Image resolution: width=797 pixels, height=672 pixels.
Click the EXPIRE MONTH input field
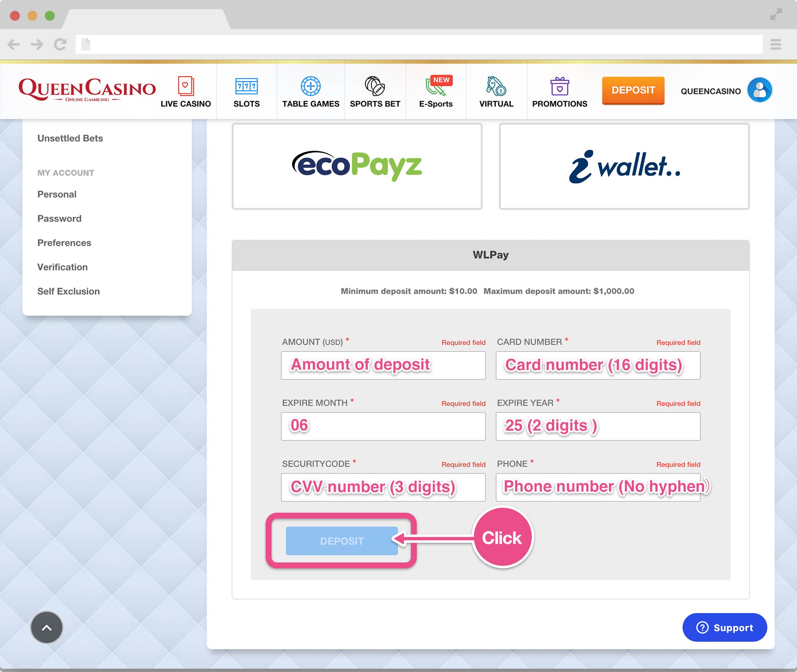(383, 426)
